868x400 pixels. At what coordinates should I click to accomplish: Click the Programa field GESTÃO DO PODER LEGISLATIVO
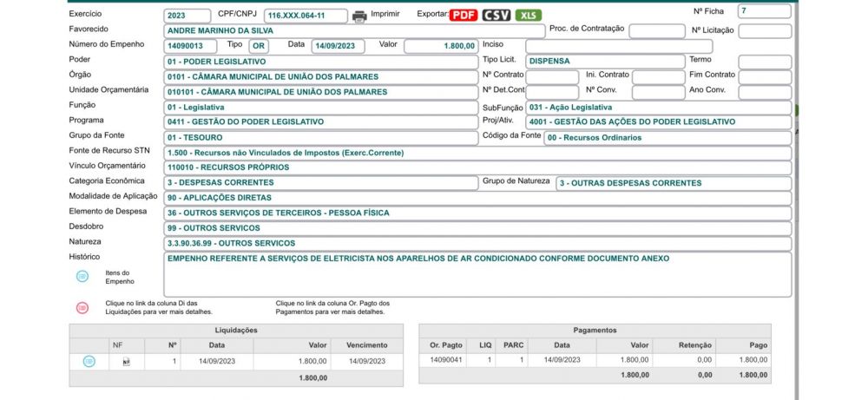tap(320, 122)
